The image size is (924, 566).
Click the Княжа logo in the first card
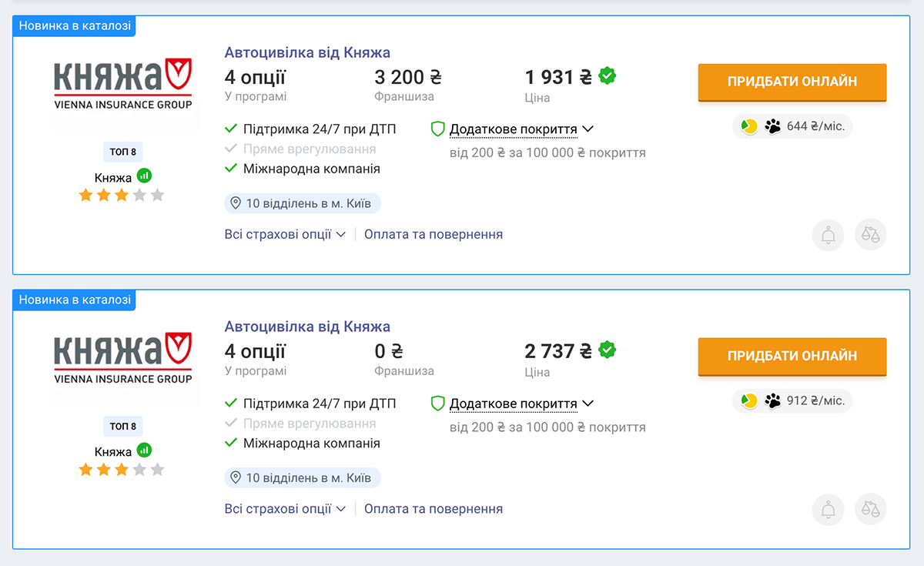pos(123,82)
